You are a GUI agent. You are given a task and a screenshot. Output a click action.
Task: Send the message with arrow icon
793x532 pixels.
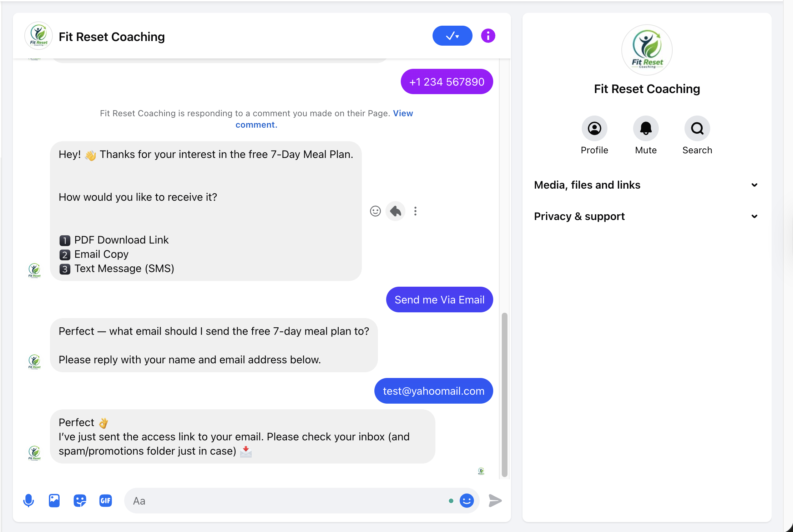click(495, 501)
